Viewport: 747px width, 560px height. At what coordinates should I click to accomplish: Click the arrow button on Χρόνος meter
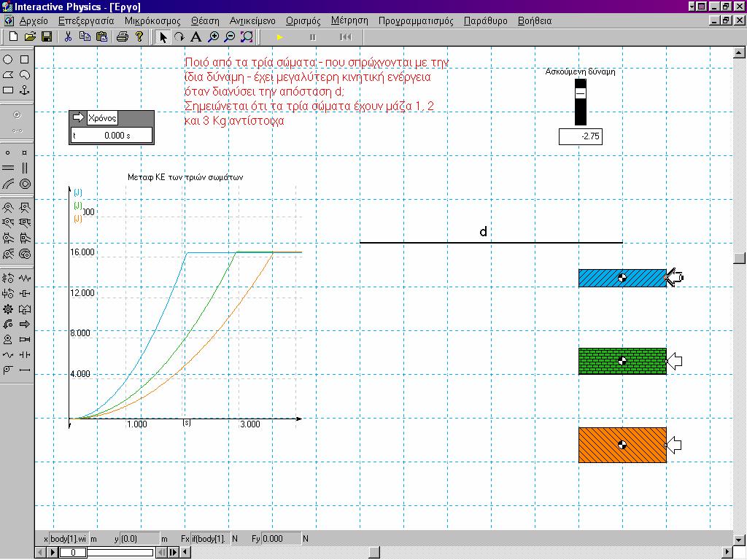pos(78,117)
